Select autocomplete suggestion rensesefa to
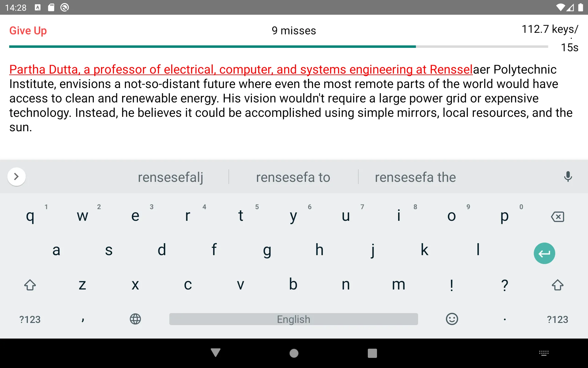Viewport: 588px width, 368px height. pyautogui.click(x=294, y=177)
